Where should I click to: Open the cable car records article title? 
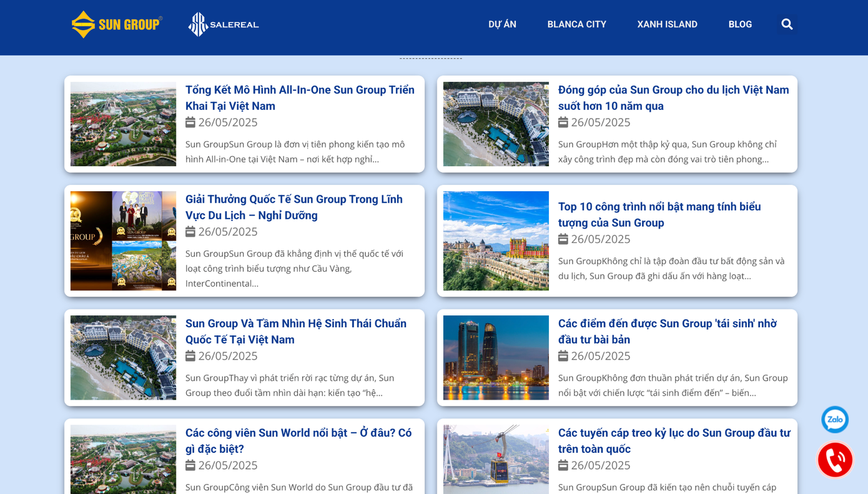pos(674,441)
